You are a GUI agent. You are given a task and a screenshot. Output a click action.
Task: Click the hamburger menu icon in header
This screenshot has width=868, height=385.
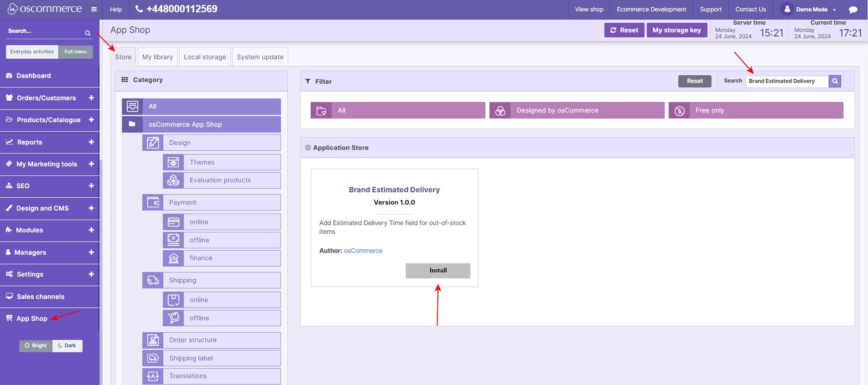point(94,10)
